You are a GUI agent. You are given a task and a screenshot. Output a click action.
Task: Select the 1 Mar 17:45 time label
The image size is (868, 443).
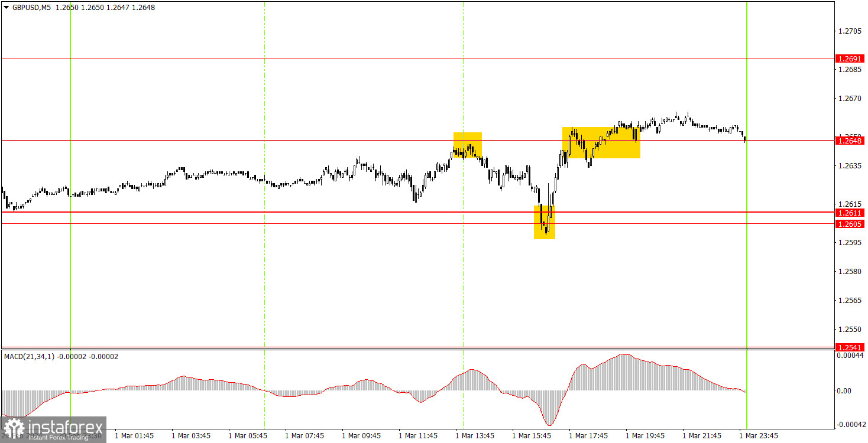click(589, 436)
